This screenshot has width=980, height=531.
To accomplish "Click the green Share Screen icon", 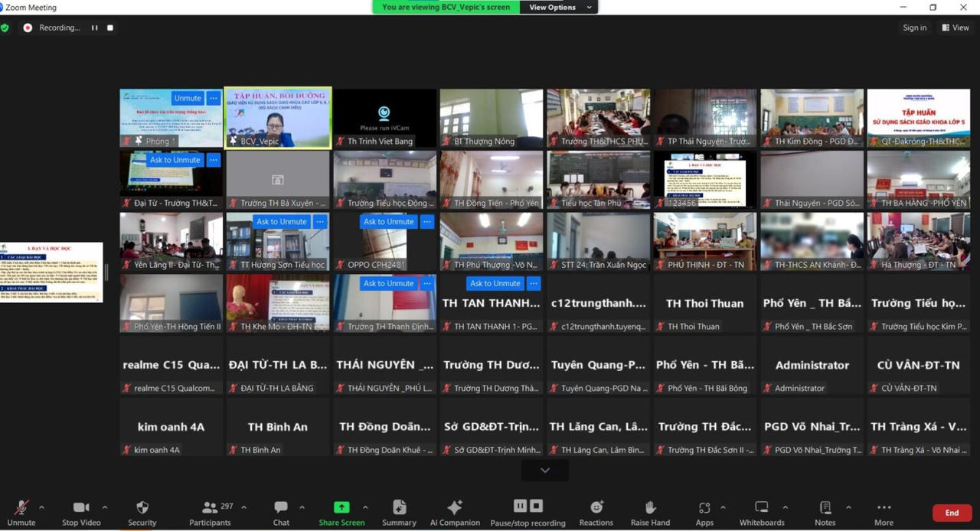I will tap(341, 507).
